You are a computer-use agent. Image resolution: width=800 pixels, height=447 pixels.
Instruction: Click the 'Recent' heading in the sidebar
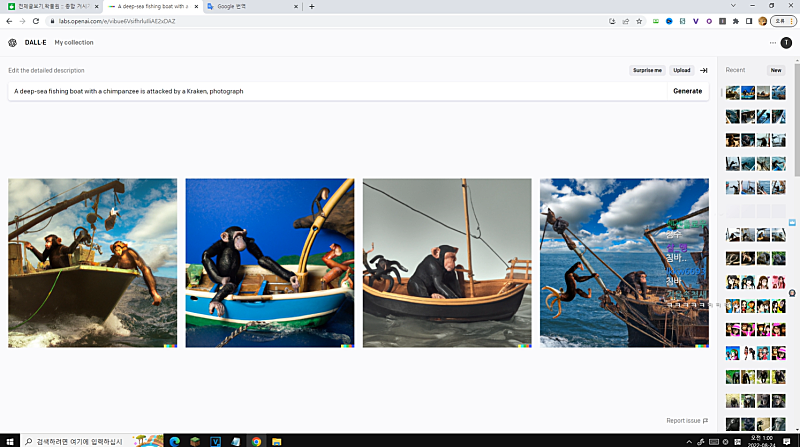[735, 70]
